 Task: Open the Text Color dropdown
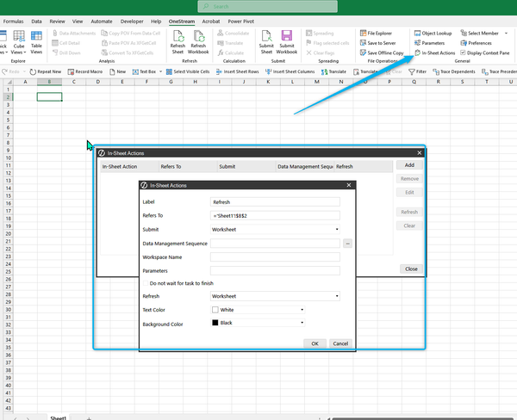[302, 309]
